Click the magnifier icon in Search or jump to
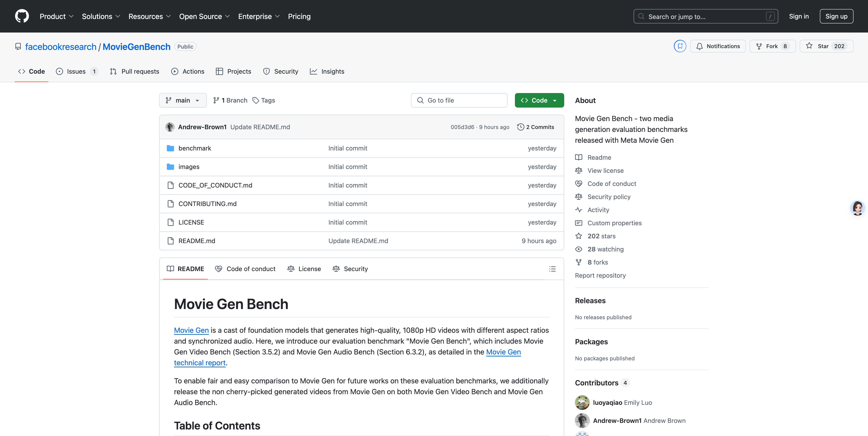Image resolution: width=868 pixels, height=436 pixels. (x=641, y=16)
